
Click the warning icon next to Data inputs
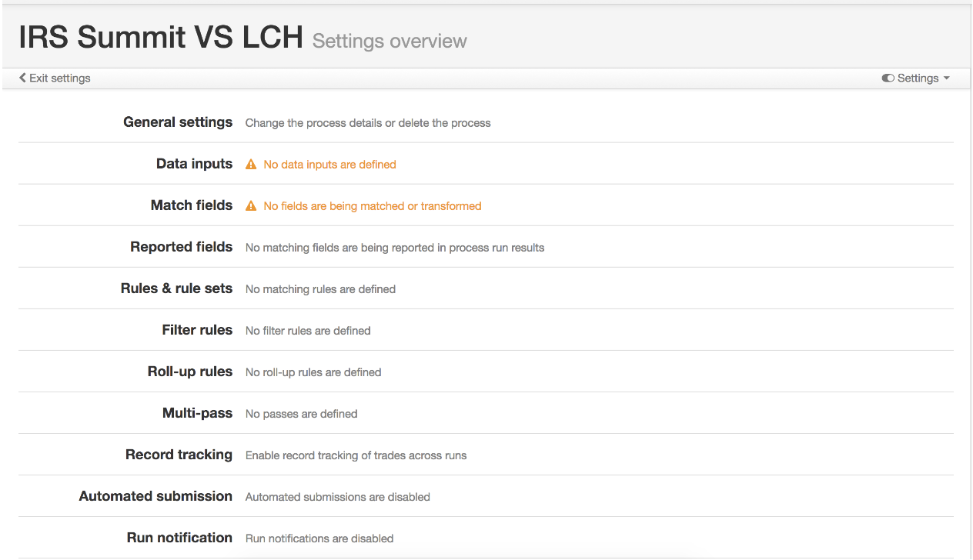(250, 165)
